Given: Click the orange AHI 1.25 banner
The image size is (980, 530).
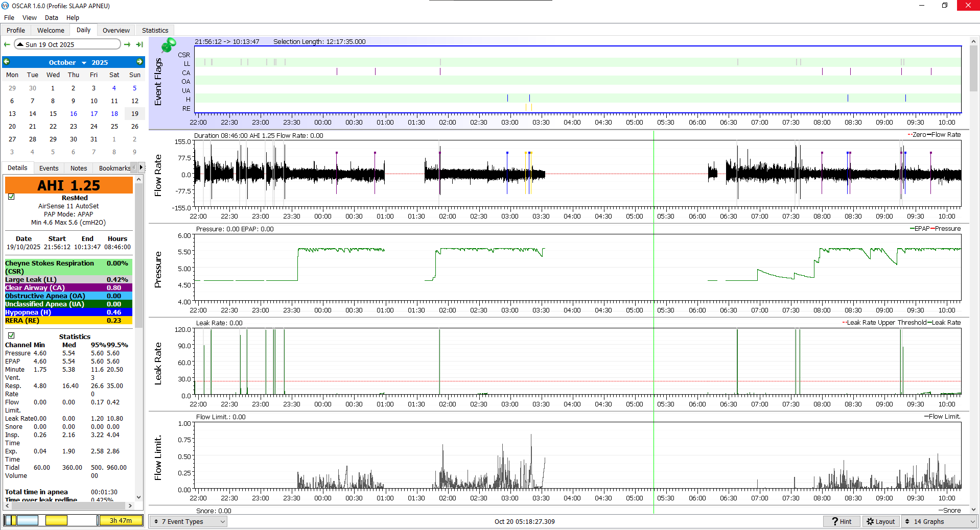Looking at the screenshot, I should (68, 185).
